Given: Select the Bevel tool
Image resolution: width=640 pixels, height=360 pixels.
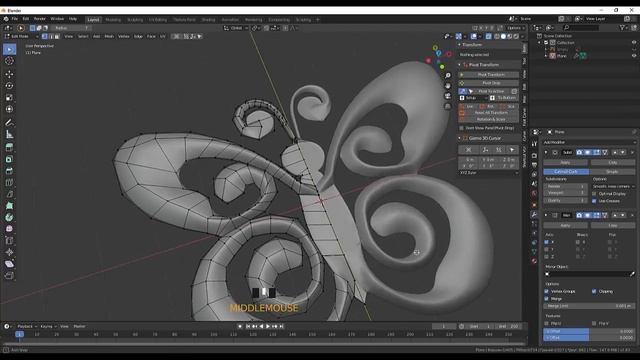Looking at the screenshot, I should (x=9, y=171).
